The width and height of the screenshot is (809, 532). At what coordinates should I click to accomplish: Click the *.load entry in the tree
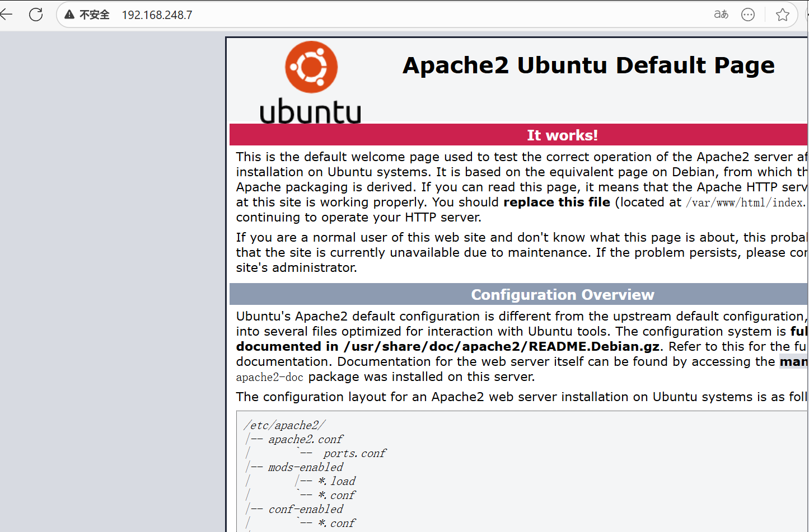(337, 481)
